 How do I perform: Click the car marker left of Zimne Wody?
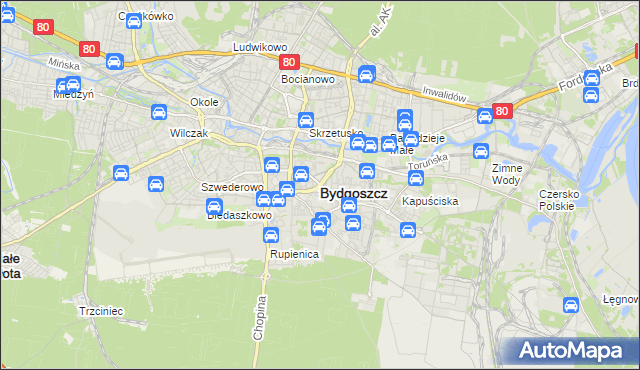click(481, 151)
